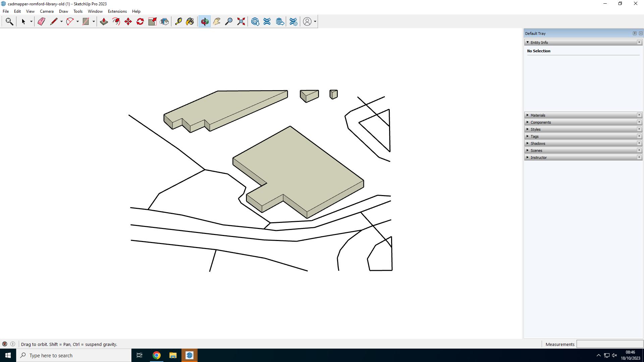
Task: Choose the Tape Measure tool
Action: [178, 21]
